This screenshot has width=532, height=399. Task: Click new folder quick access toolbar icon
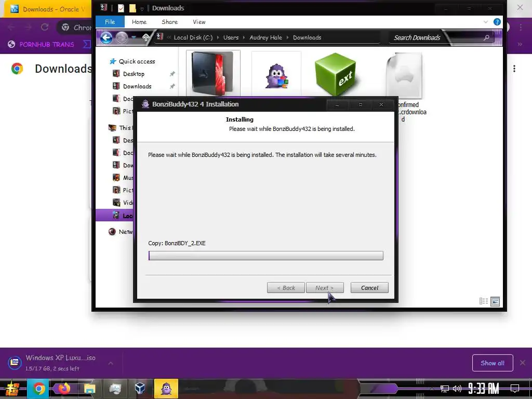(x=132, y=8)
